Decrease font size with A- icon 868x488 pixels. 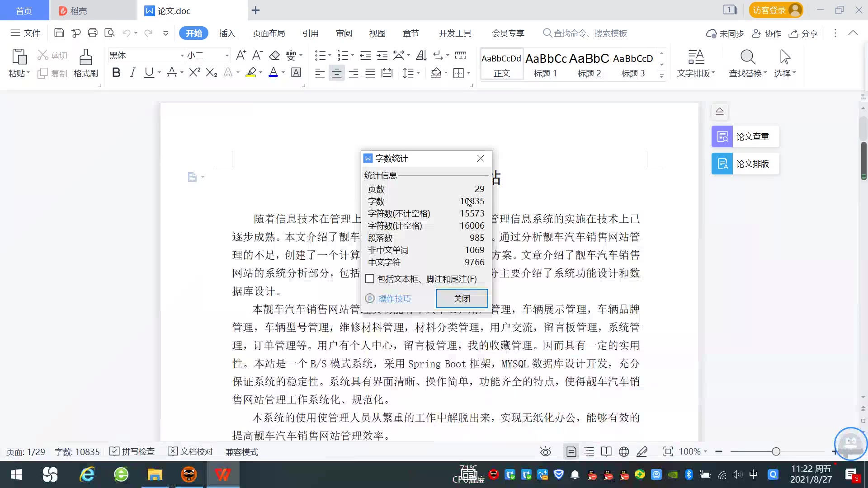[257, 55]
